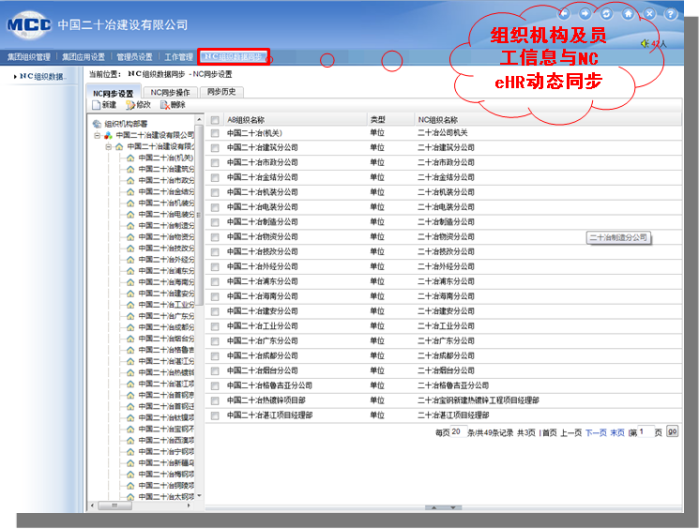The height and width of the screenshot is (529, 700).
Task: Click house icon of 市政分 tree node
Action: (x=130, y=180)
